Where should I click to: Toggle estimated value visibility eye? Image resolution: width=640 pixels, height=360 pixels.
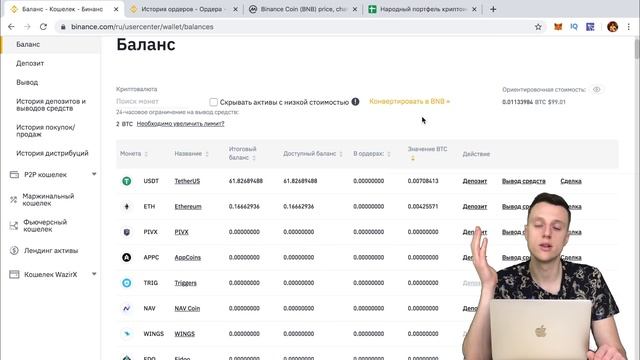(596, 89)
